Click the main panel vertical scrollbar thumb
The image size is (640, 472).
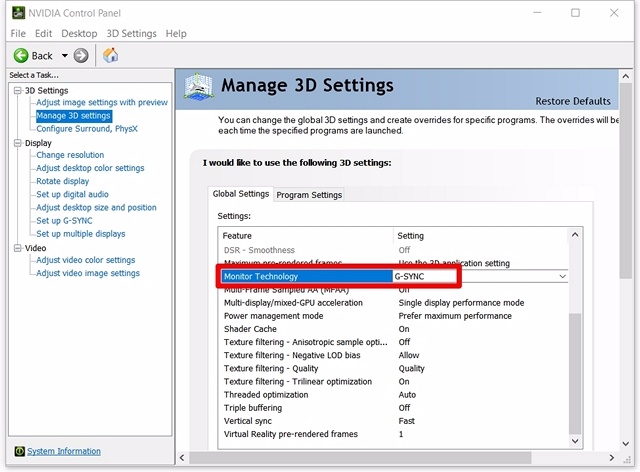pos(625,182)
